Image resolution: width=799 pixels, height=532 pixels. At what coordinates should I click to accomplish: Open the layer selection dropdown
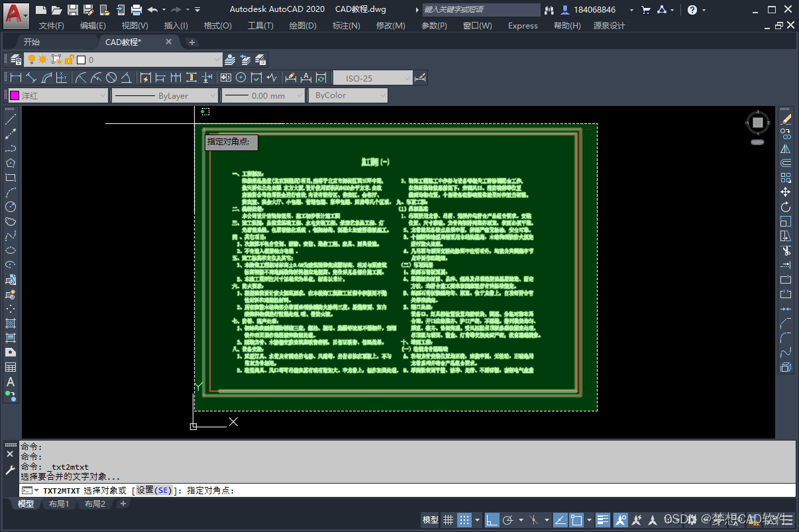tap(217, 60)
